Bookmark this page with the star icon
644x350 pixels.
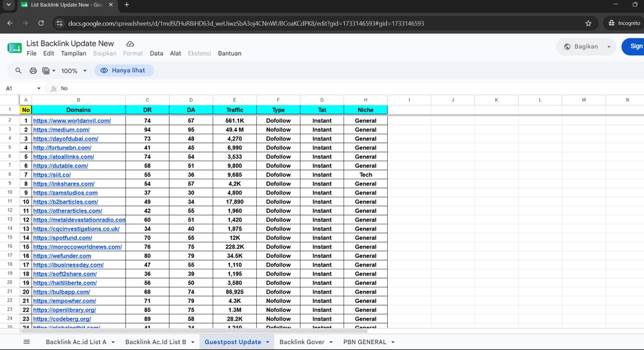click(x=588, y=24)
